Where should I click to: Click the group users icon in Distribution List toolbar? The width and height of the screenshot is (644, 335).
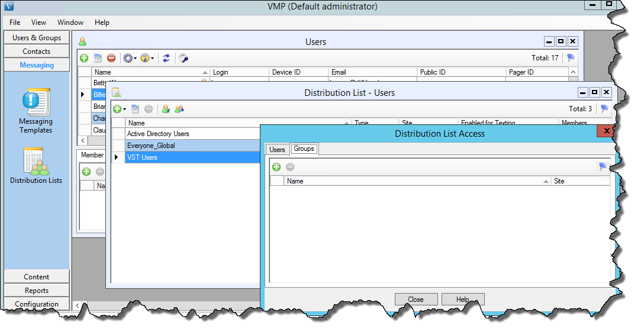tap(179, 109)
